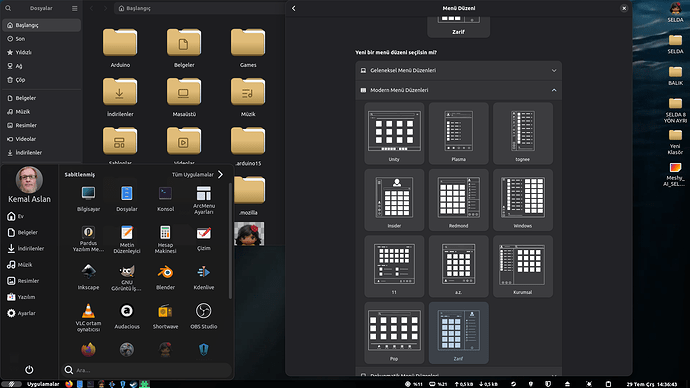Click ArcMenu pinned apps scrollbar

click(230, 241)
